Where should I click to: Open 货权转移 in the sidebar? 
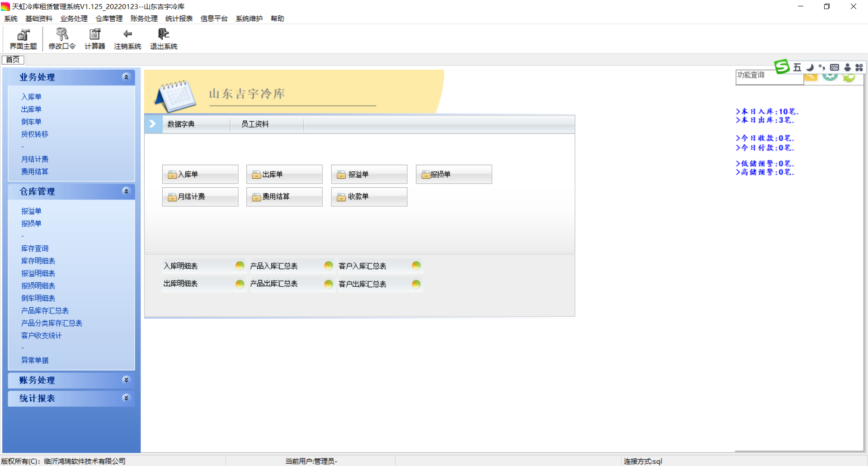[35, 134]
